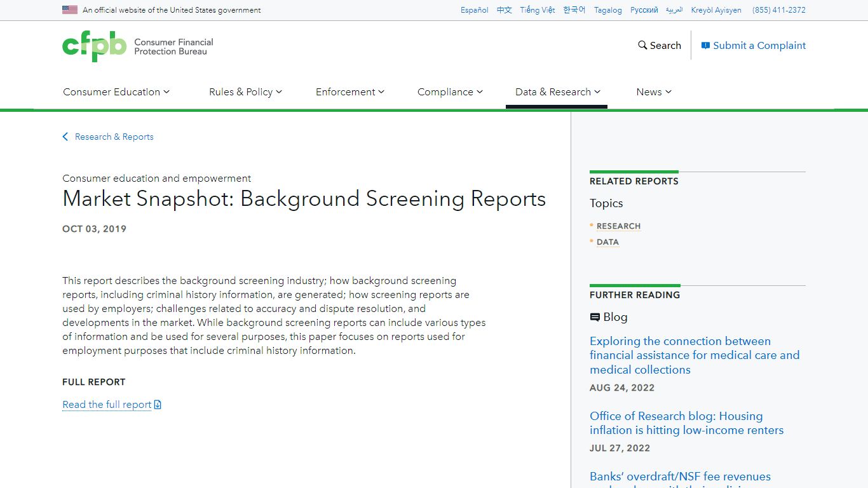Click the Topics subheading
This screenshot has width=868, height=488.
[x=606, y=203]
